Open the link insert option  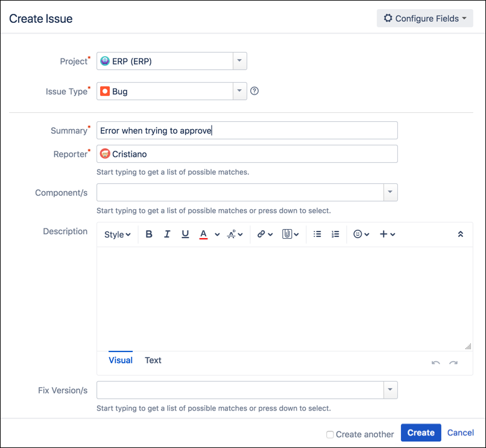tap(265, 235)
